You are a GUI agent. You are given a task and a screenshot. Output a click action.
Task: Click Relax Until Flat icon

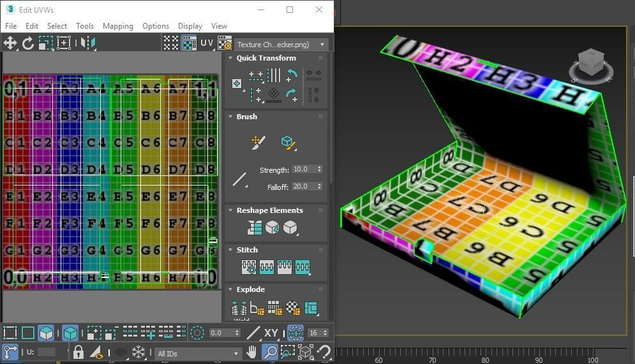272,228
